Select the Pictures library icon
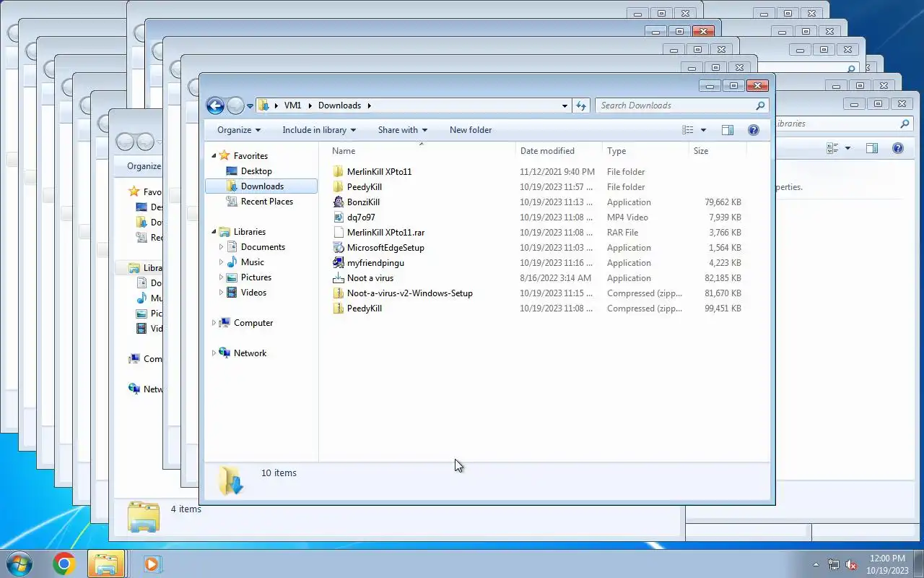The height and width of the screenshot is (578, 924). 232,277
